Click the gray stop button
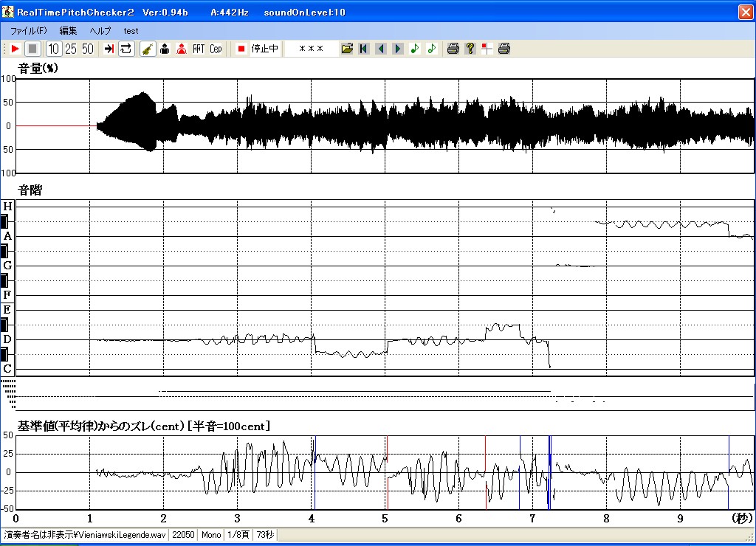 [32, 49]
